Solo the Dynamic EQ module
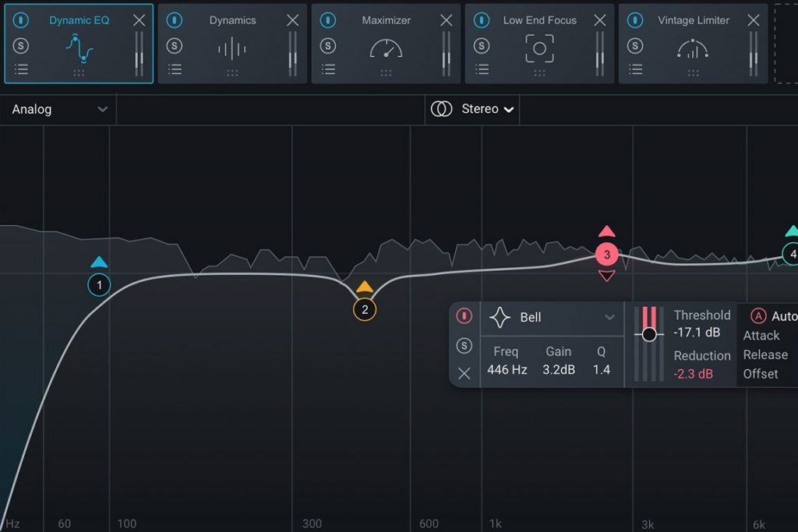The image size is (798, 532). (21, 46)
